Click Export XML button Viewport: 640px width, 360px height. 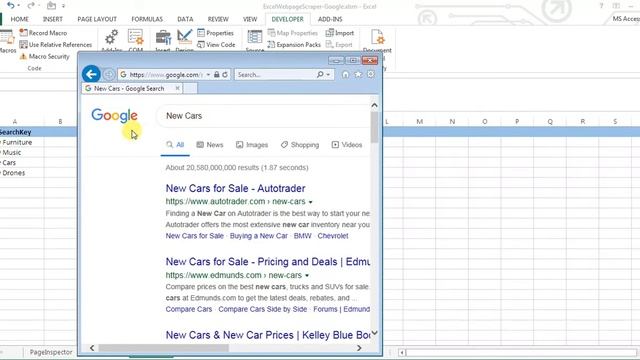click(x=339, y=44)
